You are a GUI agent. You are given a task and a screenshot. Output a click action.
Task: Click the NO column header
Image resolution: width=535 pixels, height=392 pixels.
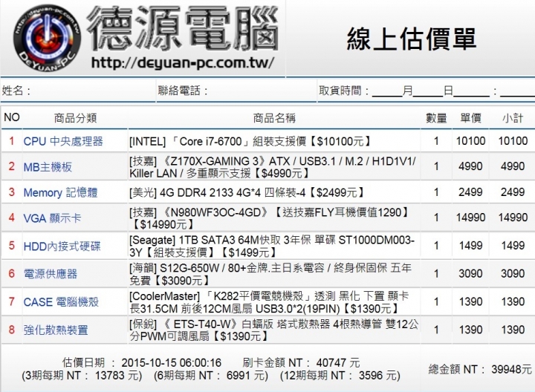point(12,117)
